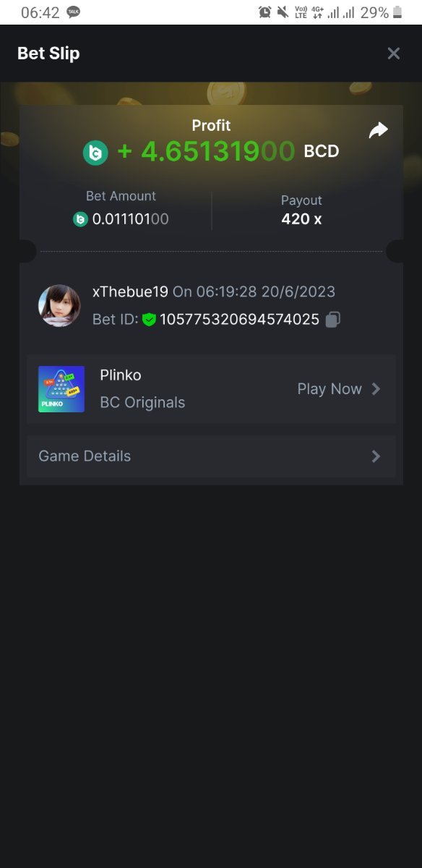Screen dimensions: 422x868
Task: Click the Bet ID number text
Action: 239,319
